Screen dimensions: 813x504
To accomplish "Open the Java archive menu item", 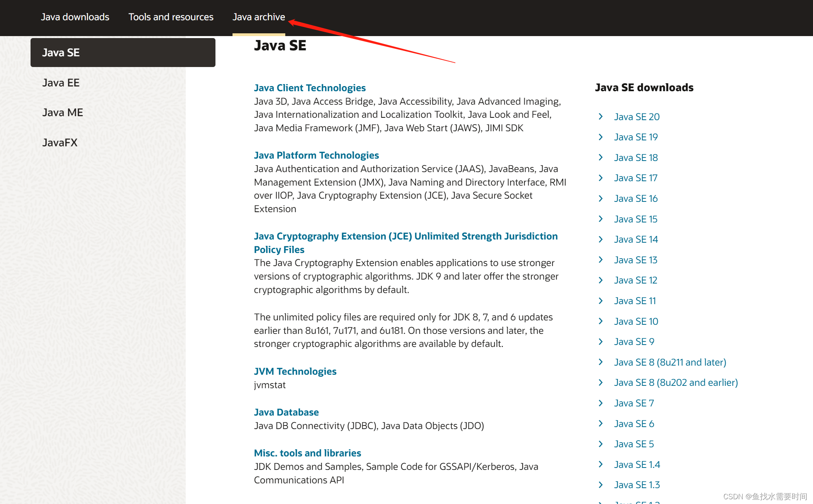I will 259,17.
